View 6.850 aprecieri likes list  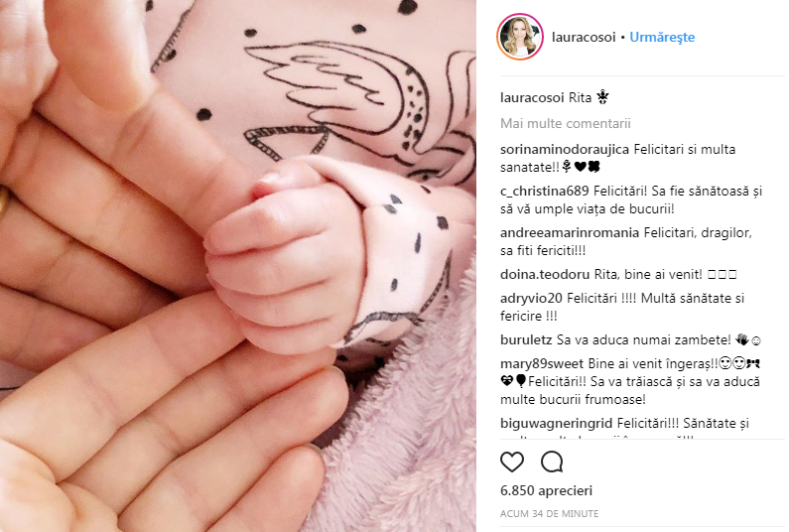pyautogui.click(x=546, y=490)
